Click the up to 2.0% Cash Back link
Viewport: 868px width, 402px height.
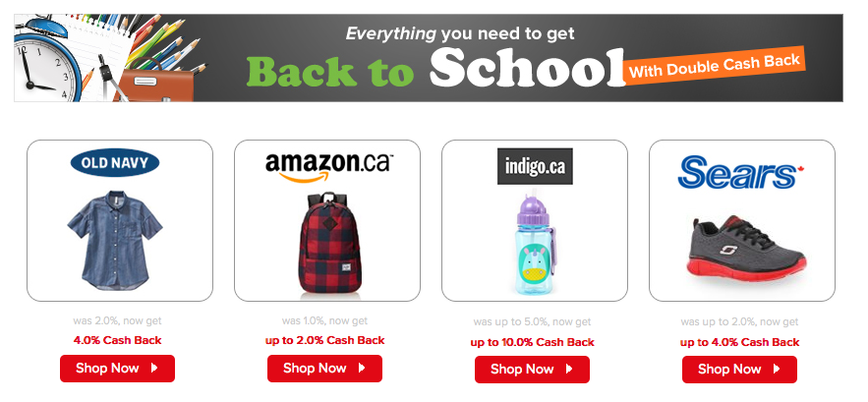(325, 340)
